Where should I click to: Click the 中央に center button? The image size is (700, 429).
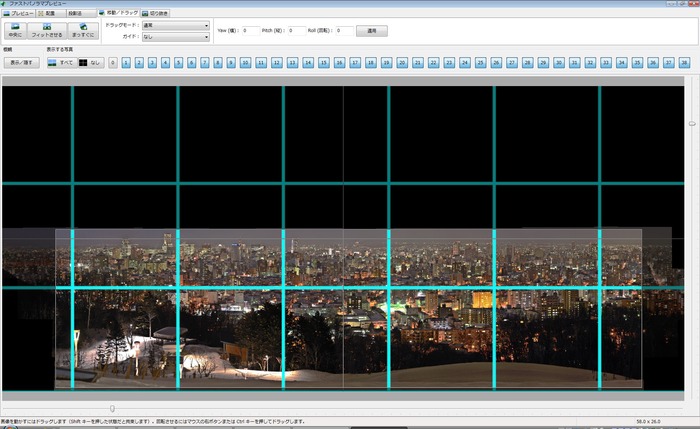15,31
